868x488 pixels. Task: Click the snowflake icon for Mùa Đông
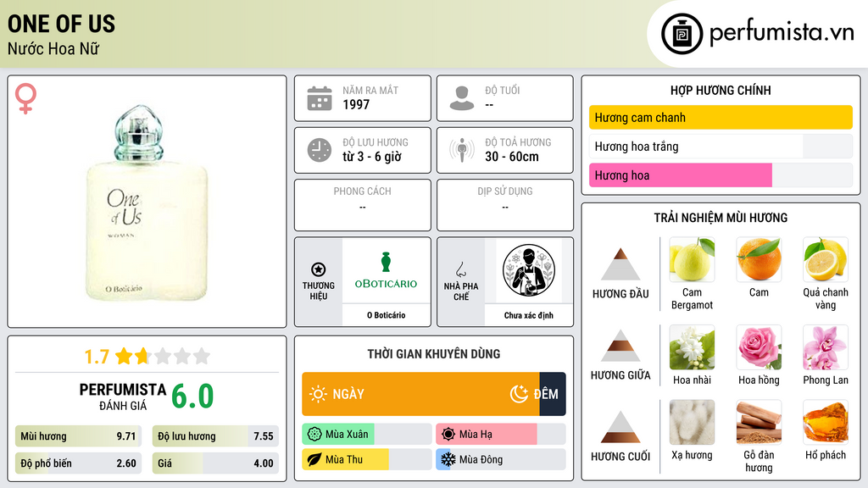(x=448, y=459)
